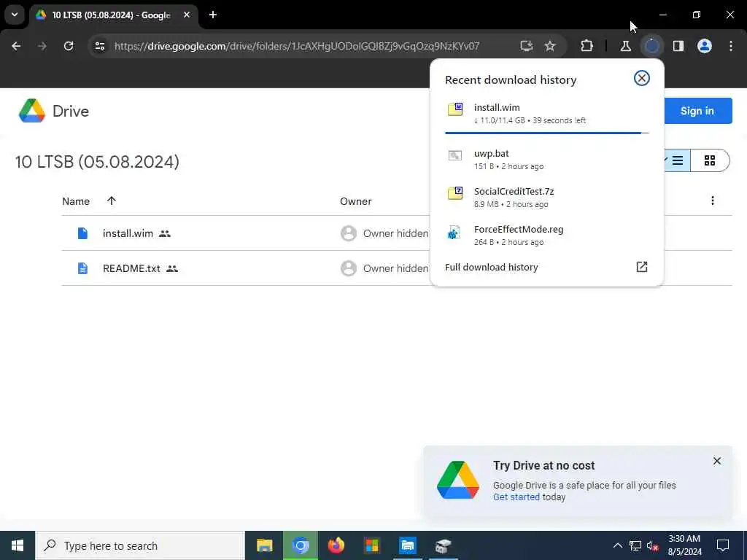Open the Windows Start menu
Screen dimensions: 747x560
[x=18, y=545]
